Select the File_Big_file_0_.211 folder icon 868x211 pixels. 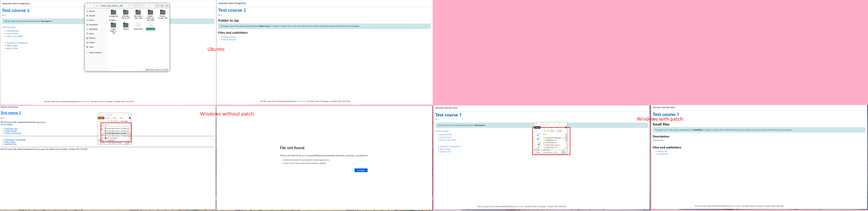tap(126, 12)
